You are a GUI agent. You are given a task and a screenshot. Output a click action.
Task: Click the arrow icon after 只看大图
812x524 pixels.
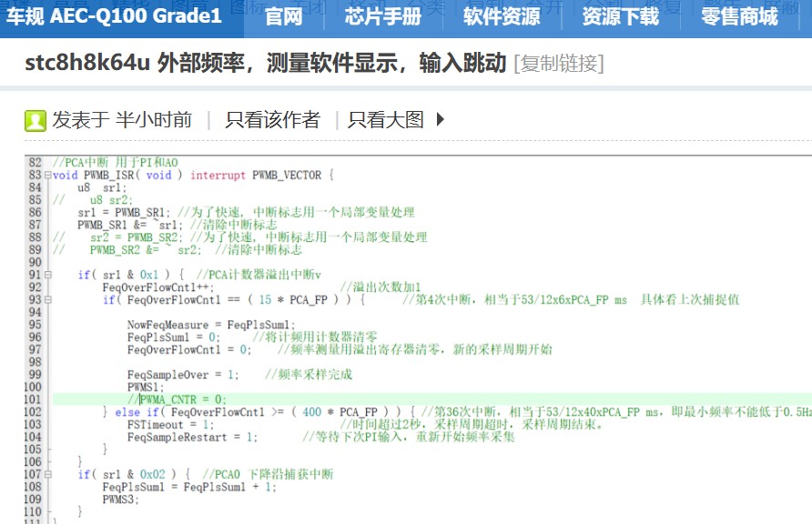[441, 120]
